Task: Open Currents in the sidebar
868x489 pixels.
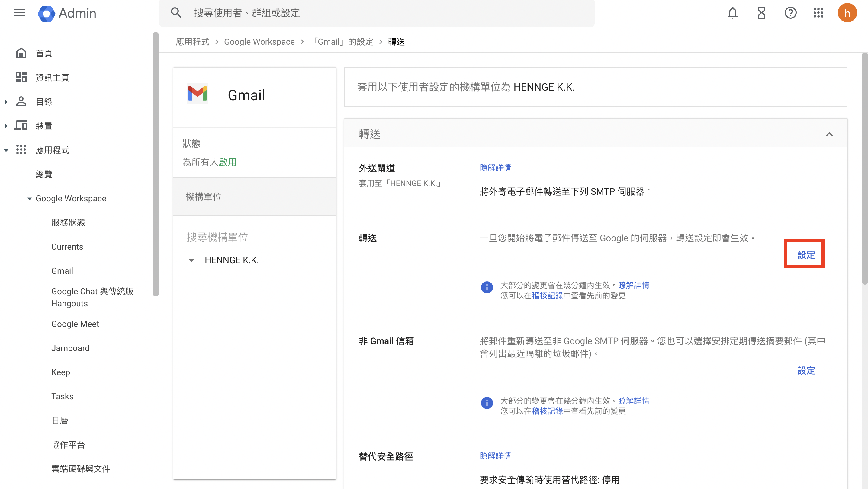Action: click(67, 247)
